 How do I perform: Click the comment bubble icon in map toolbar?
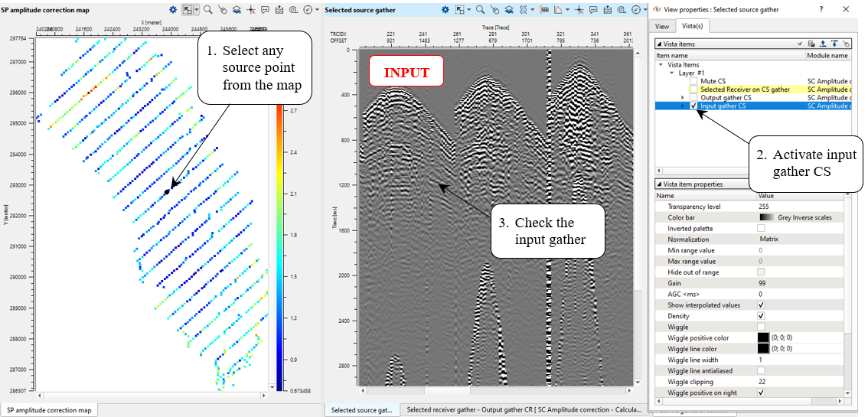coord(265,10)
